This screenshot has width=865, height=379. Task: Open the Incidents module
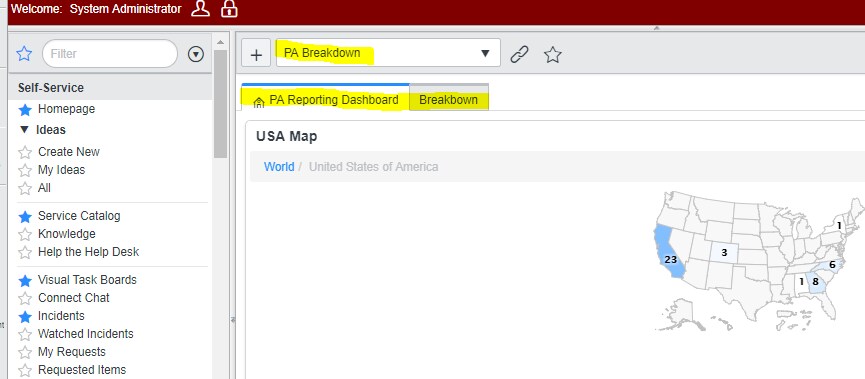pos(61,316)
